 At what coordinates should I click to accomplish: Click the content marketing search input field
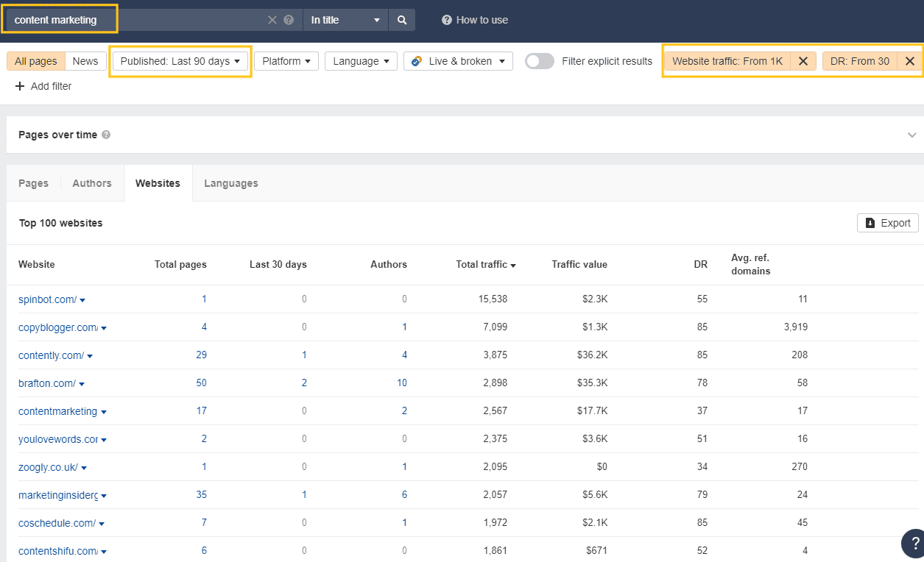click(x=59, y=20)
